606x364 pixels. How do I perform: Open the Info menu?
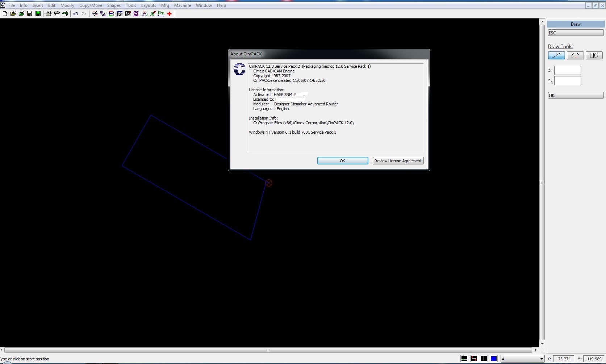[24, 5]
